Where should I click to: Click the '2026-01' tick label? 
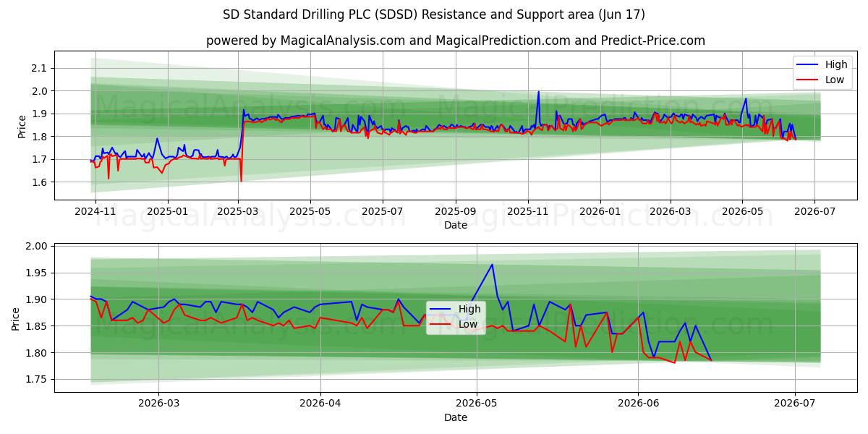pyautogui.click(x=600, y=212)
